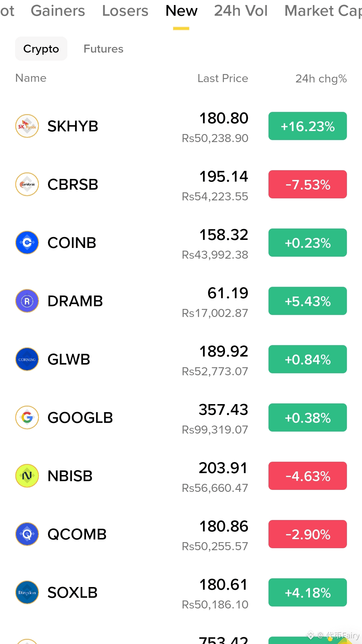Open the GOOGLB price 357.43 row
This screenshot has width=362, height=644.
pos(181,417)
